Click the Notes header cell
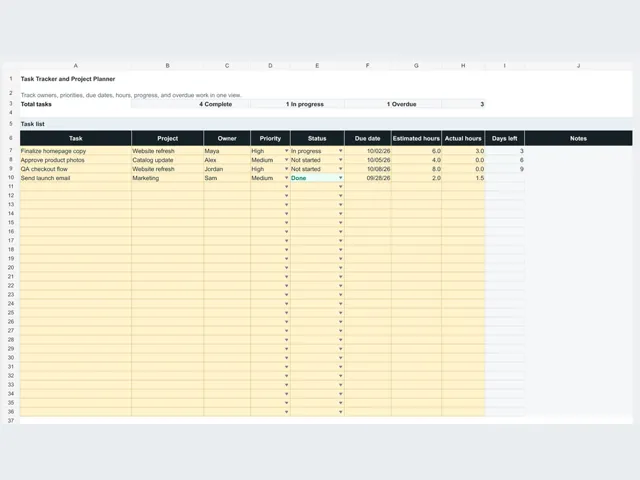The height and width of the screenshot is (480, 640). pos(578,138)
